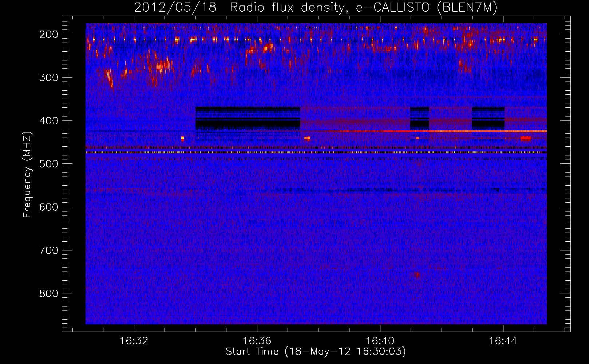Click the long black dropout block near 400 MHz
Viewport: 589px width, 364px height.
pos(248,118)
